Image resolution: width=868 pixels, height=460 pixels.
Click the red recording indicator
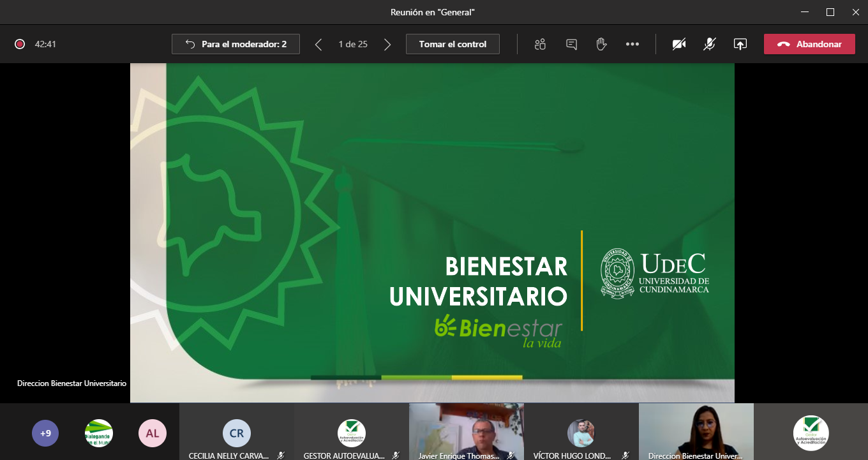20,44
